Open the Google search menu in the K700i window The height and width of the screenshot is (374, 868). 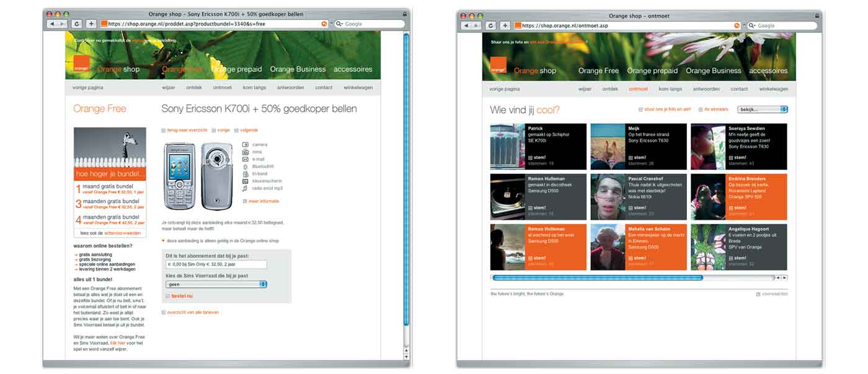point(340,24)
